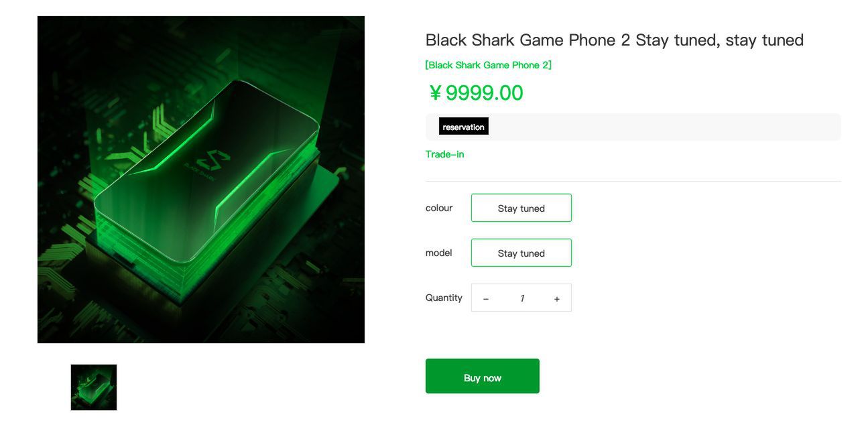868x435 pixels.
Task: Focus the quantity number field
Action: (x=521, y=298)
